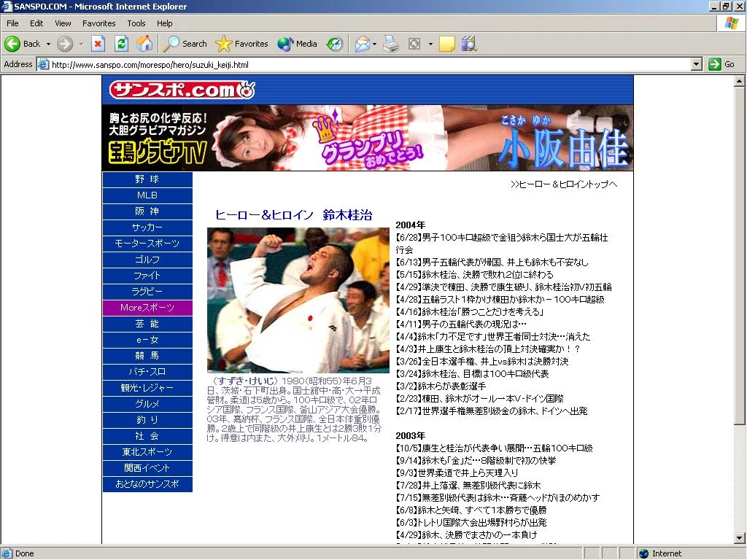
Task: Click the Media toolbar button
Action: (298, 44)
